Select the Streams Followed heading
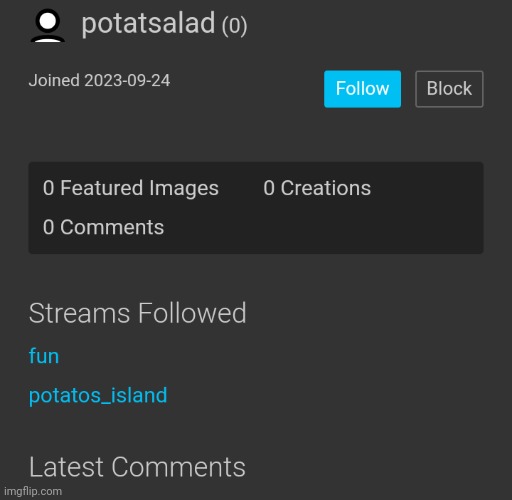 click(x=137, y=313)
